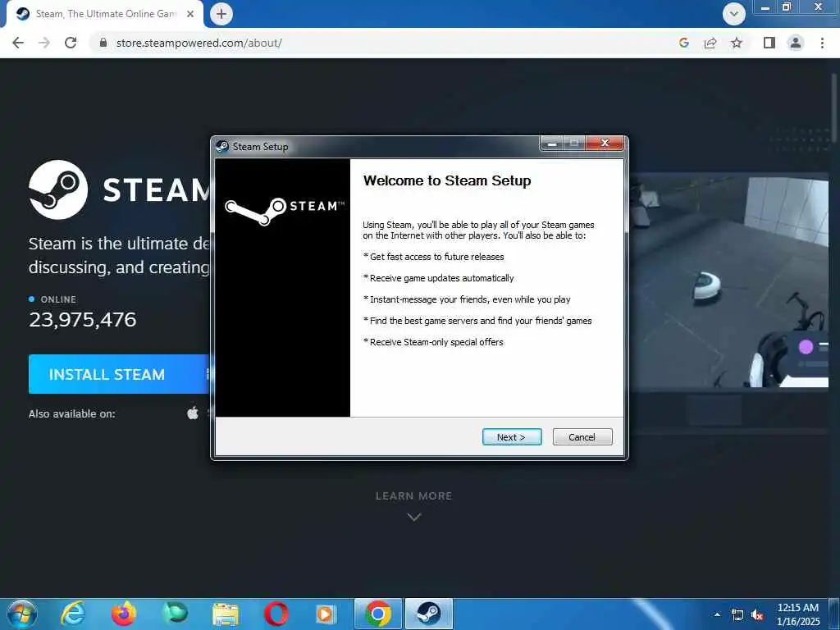The height and width of the screenshot is (630, 840).
Task: Open the green globe browser on taskbar
Action: [x=176, y=614]
